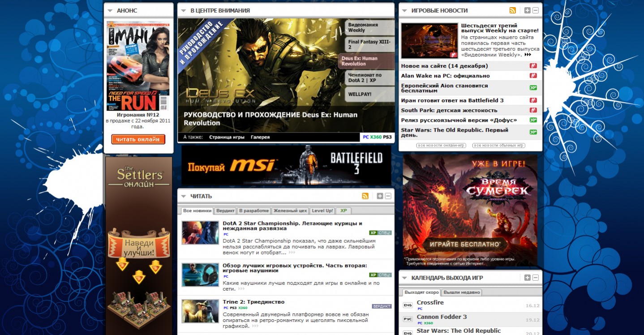
Task: Open DotA 2 Star Championship article title
Action: click(292, 226)
